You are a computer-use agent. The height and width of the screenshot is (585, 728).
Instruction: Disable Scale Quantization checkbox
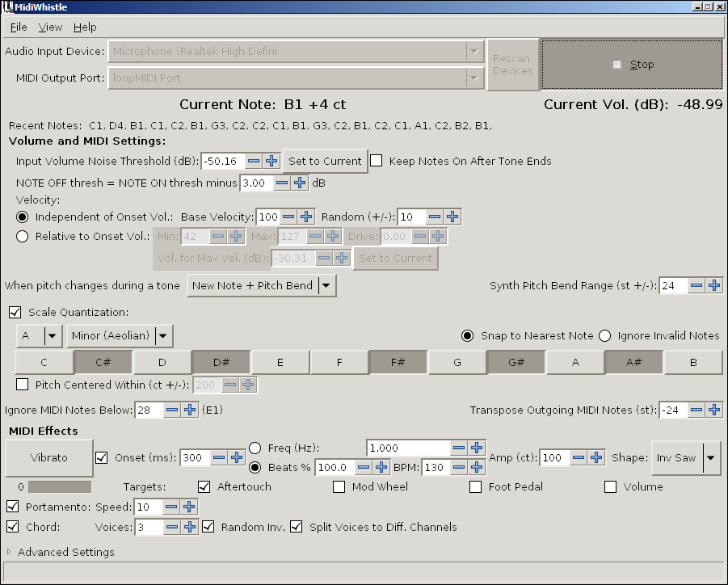point(15,312)
